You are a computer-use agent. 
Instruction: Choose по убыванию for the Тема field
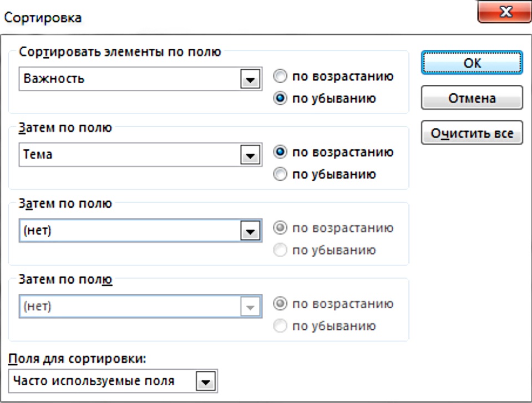click(281, 175)
